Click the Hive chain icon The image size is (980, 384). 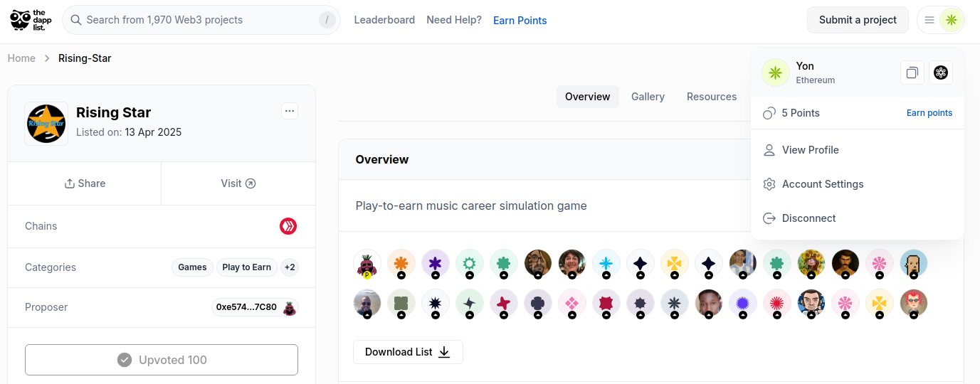[x=288, y=226]
